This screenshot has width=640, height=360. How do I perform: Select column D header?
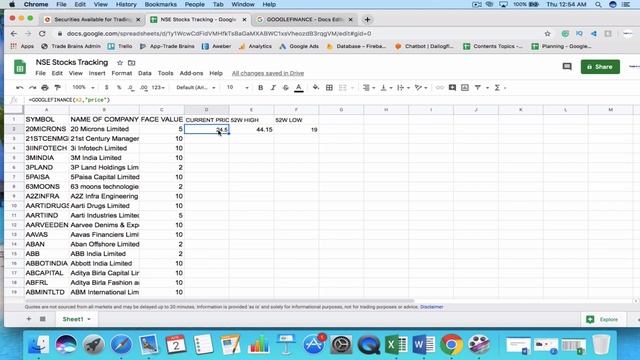pyautogui.click(x=207, y=110)
